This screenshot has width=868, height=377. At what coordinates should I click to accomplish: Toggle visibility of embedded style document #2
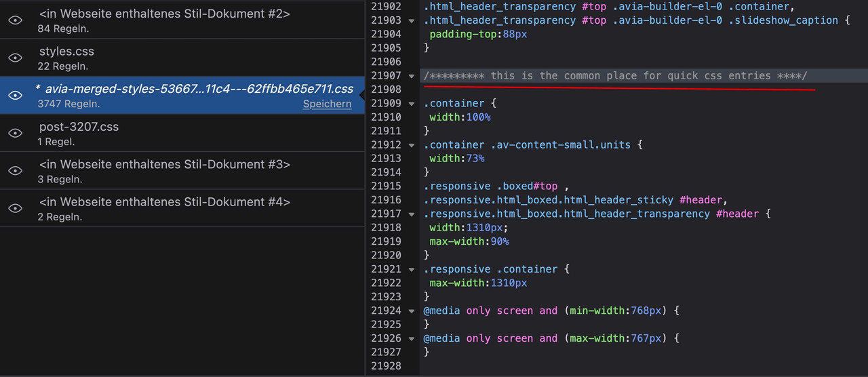15,20
